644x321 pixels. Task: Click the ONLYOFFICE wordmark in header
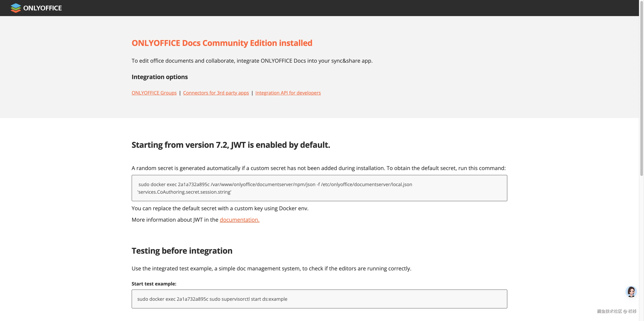42,8
